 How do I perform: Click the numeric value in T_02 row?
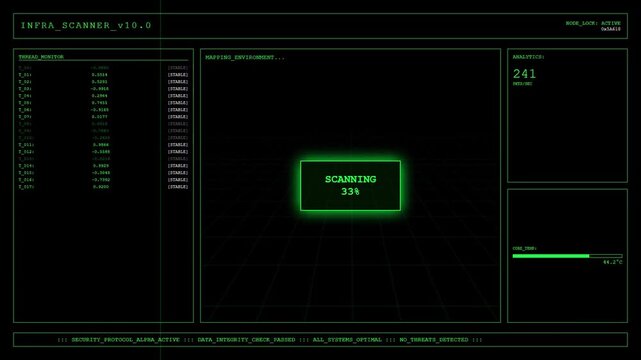(100, 82)
